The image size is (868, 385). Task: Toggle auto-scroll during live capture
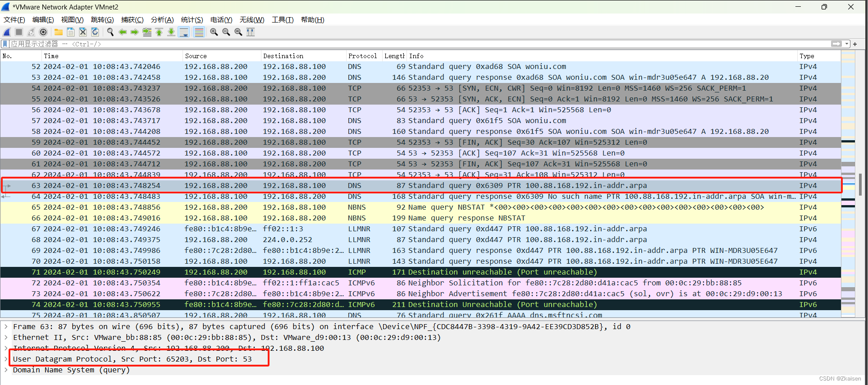184,32
